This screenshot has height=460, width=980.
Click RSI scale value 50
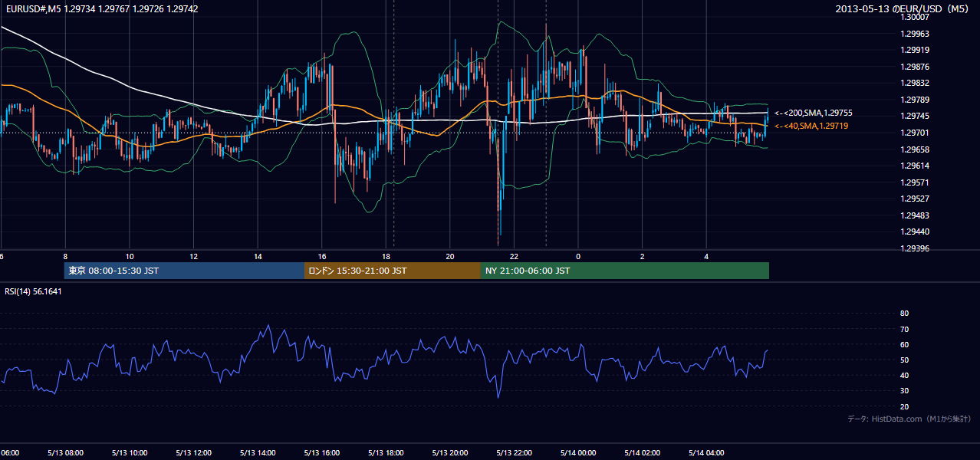(x=904, y=360)
